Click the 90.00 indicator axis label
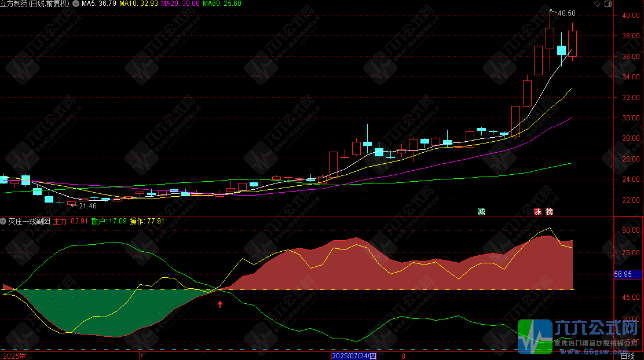The image size is (644, 360). coord(631,230)
